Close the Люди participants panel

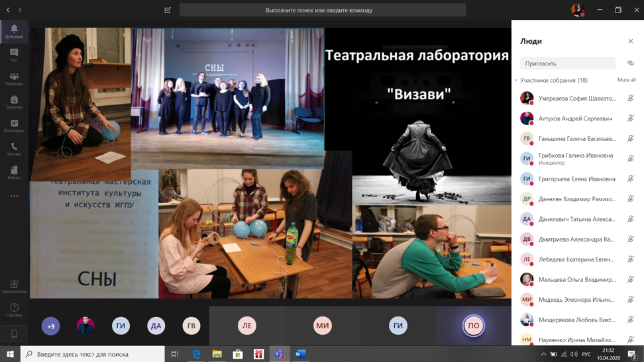coord(631,41)
